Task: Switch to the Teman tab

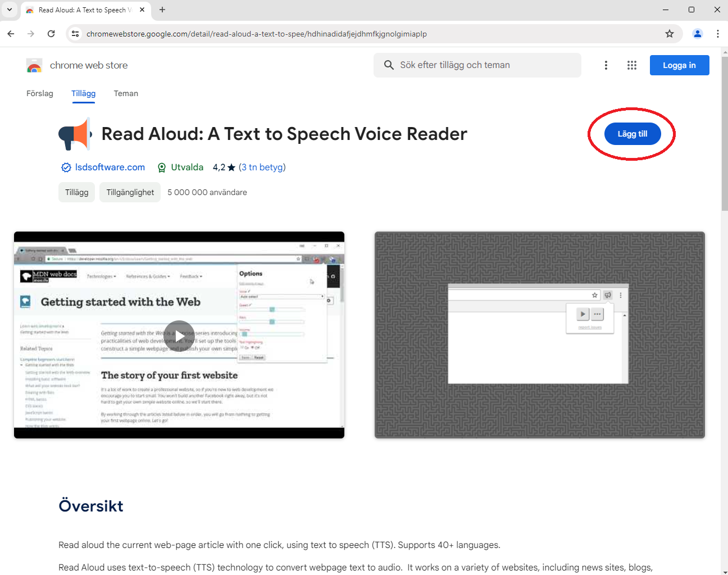Action: pos(126,93)
